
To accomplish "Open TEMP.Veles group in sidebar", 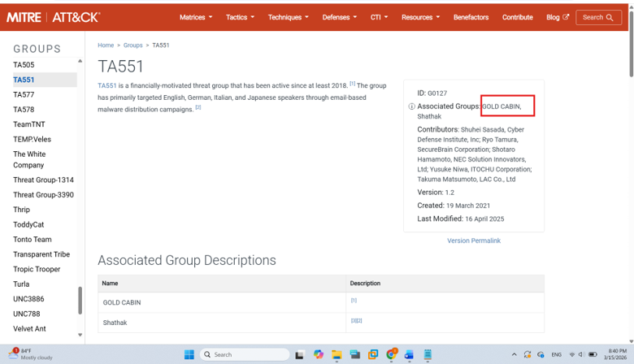I will pyautogui.click(x=32, y=140).
